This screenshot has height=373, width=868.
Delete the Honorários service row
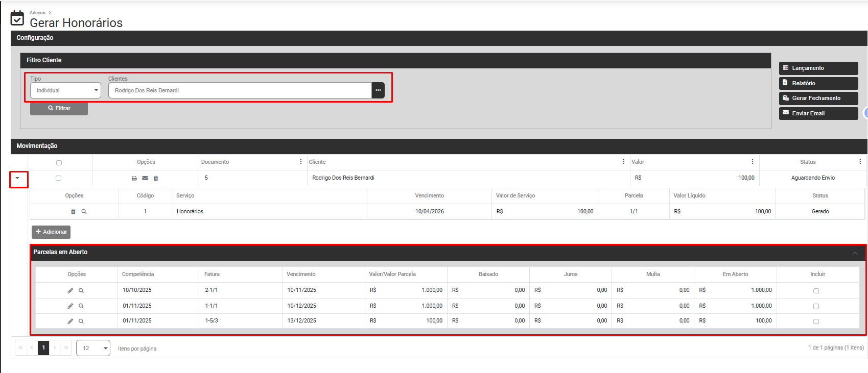pos(73,212)
